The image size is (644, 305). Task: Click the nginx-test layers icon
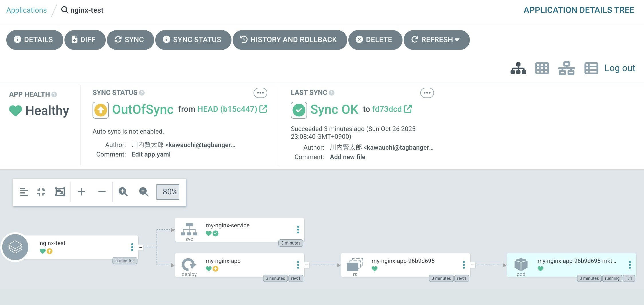click(x=15, y=247)
